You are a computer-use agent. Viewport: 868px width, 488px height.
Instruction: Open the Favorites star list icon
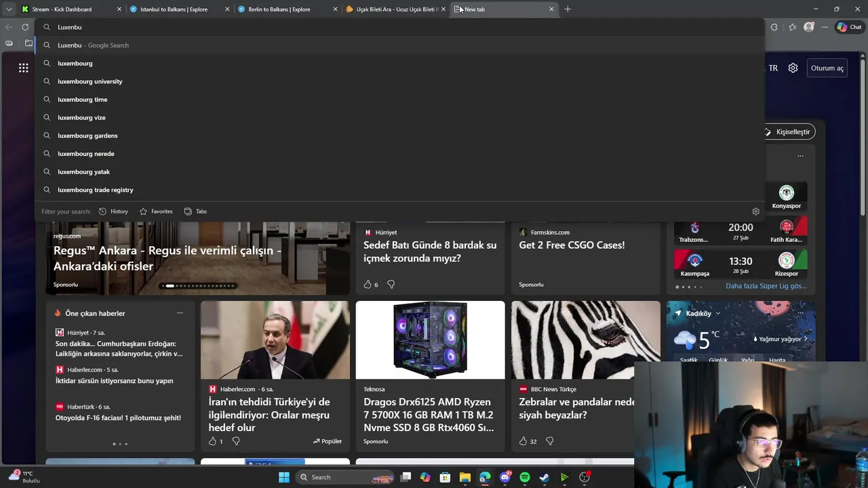tap(792, 27)
